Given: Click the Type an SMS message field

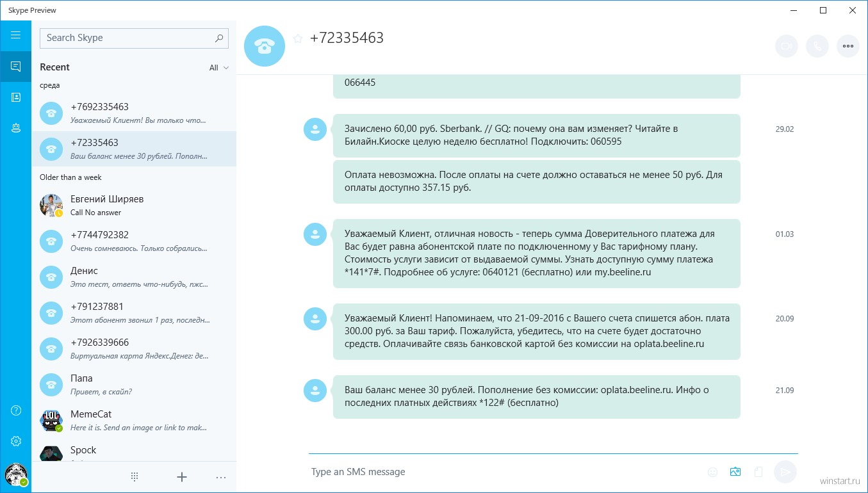Looking at the screenshot, I should point(503,472).
